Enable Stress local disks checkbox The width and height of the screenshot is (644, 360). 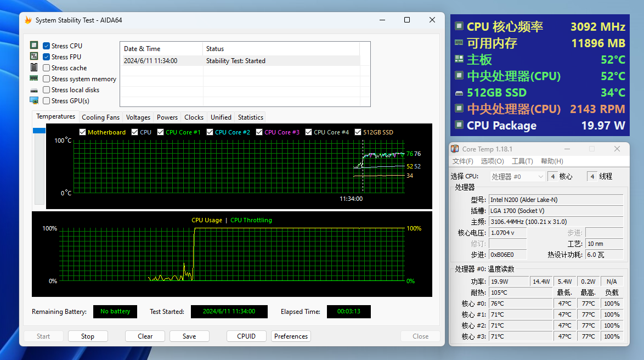click(x=47, y=89)
